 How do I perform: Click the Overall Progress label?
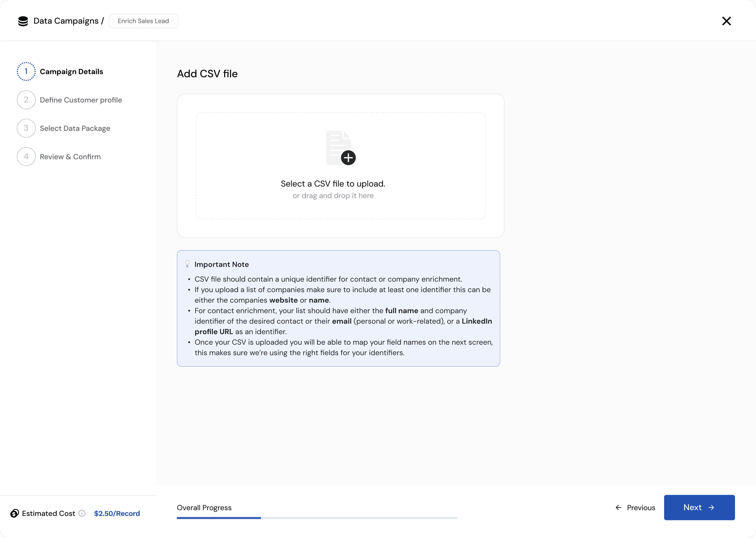tap(204, 508)
